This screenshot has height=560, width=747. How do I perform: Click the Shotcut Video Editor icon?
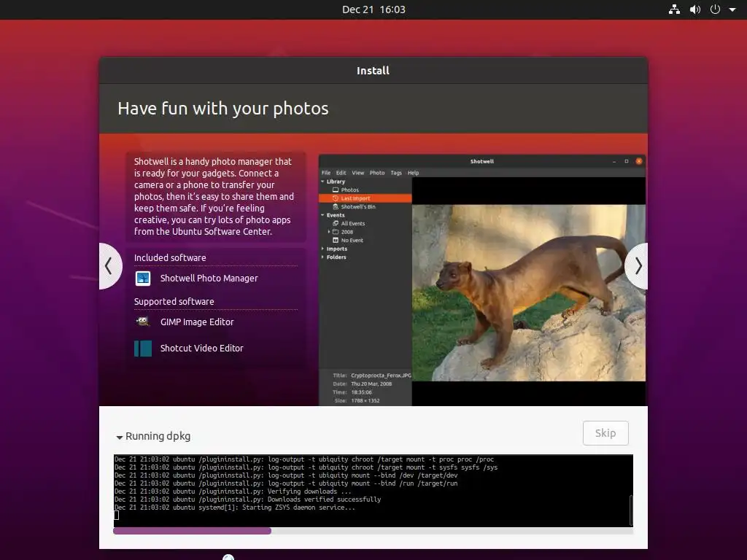(x=143, y=348)
